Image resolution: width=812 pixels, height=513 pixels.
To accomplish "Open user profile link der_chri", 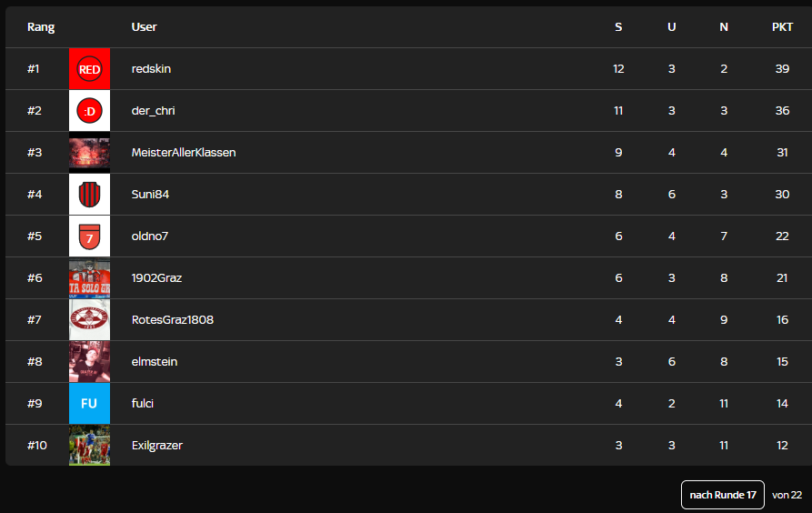I will (x=153, y=111).
